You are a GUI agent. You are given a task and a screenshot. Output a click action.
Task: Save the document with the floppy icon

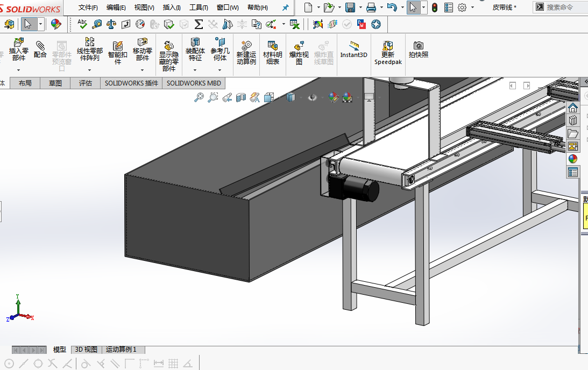click(350, 8)
